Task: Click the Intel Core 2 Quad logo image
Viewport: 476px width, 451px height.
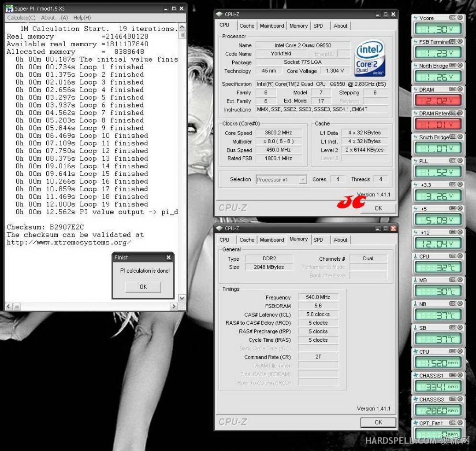Action: 370,58
